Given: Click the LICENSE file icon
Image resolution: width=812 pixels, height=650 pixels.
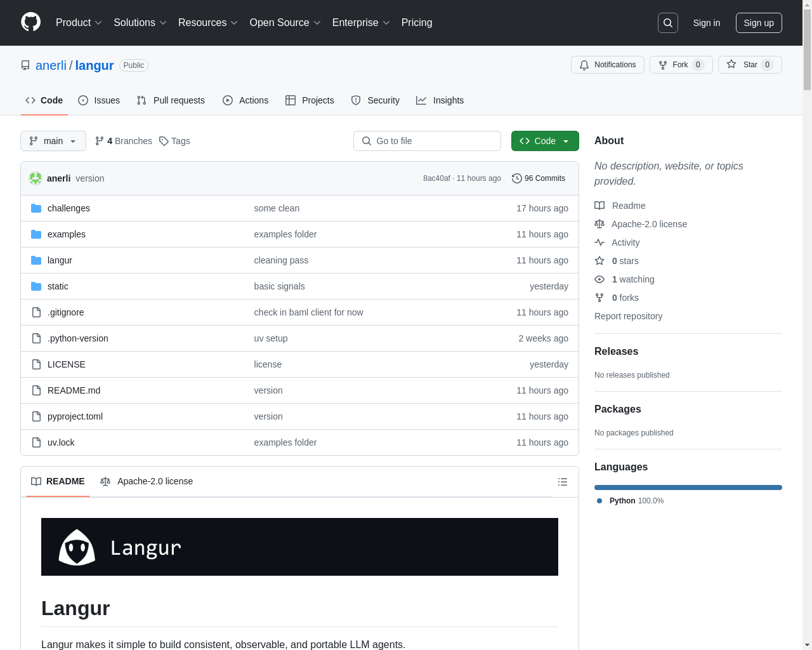Looking at the screenshot, I should pos(36,364).
